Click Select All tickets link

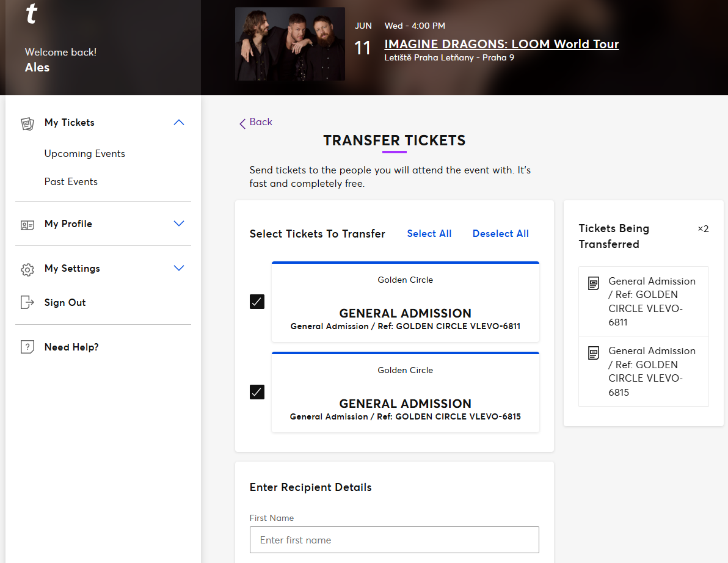[429, 233]
